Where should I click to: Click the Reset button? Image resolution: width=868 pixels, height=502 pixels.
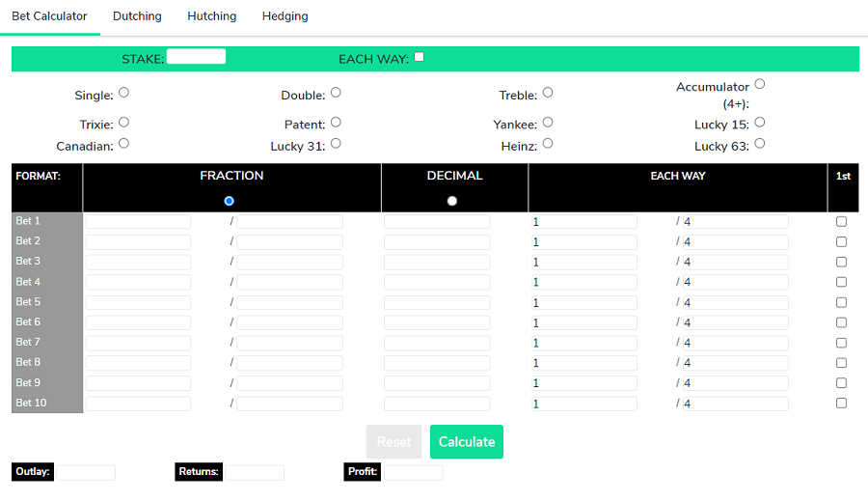pyautogui.click(x=393, y=441)
